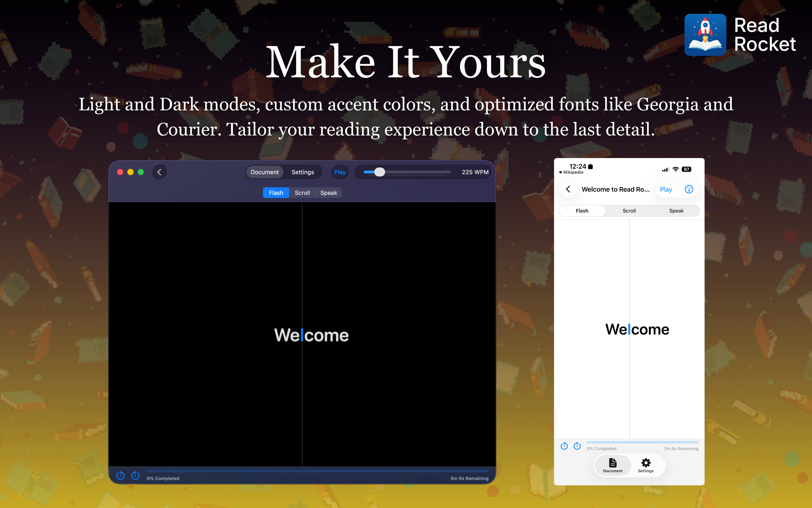Select Flash segment on phone

click(x=582, y=211)
